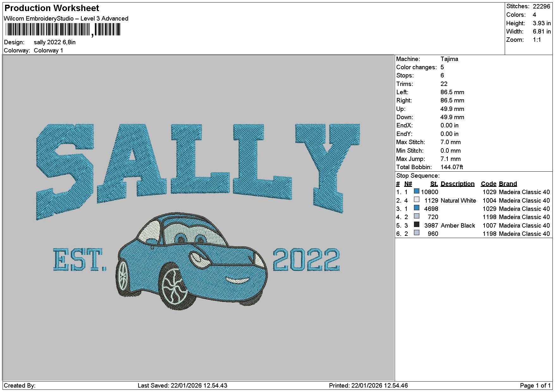This screenshot has height=392, width=555.
Task: Click the Max Jump value 7.1 mm
Action: click(451, 159)
